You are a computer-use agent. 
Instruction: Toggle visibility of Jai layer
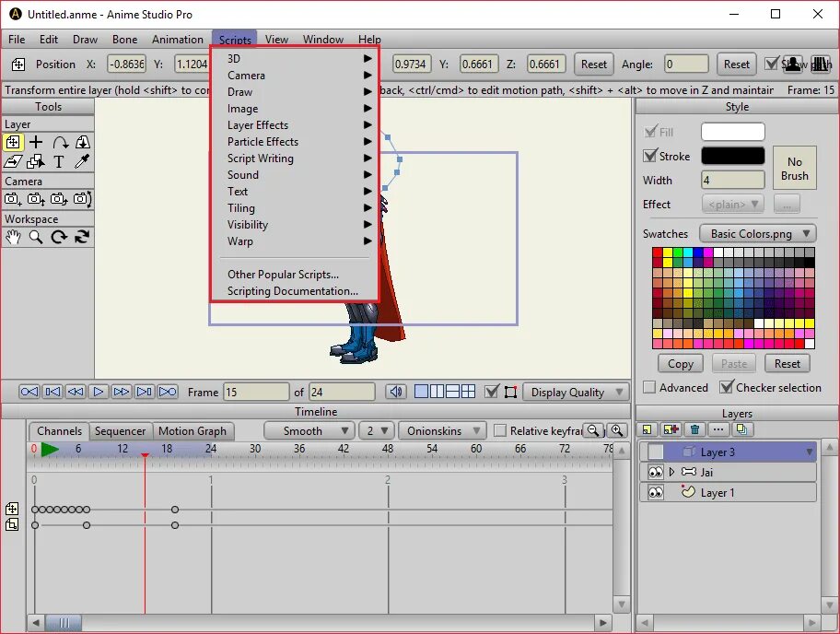tap(655, 472)
